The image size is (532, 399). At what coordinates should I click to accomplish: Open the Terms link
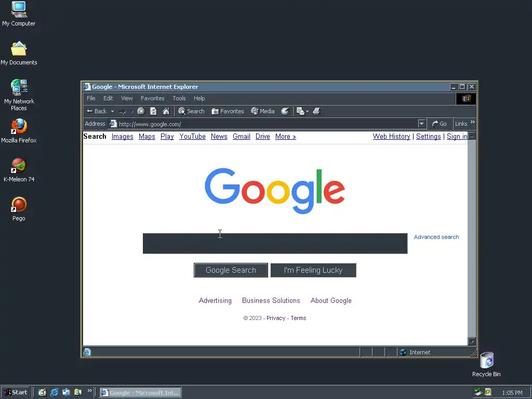tap(298, 318)
